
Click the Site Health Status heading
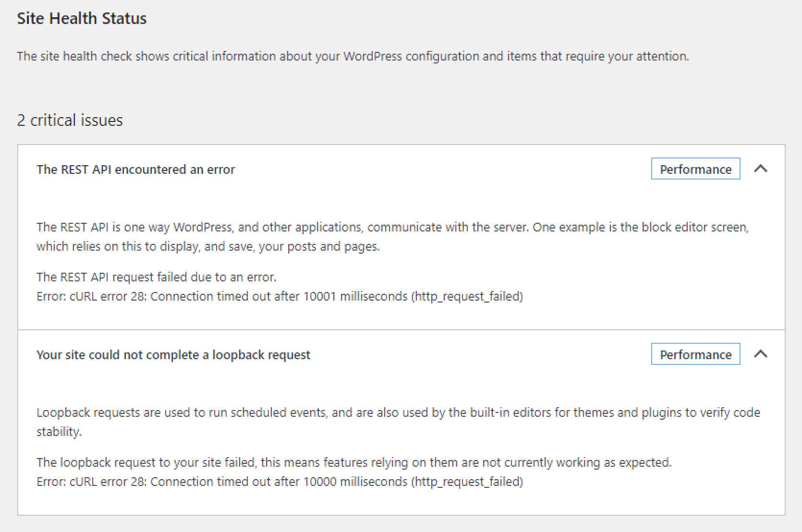82,18
